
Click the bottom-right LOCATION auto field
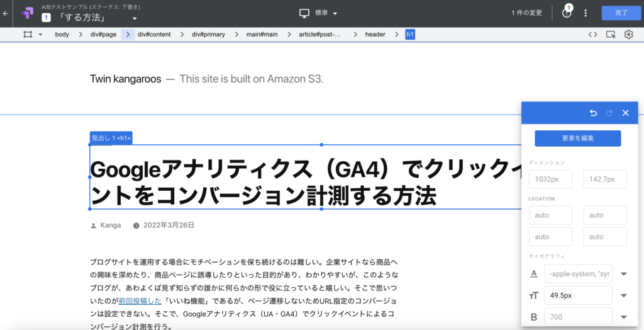coord(605,237)
